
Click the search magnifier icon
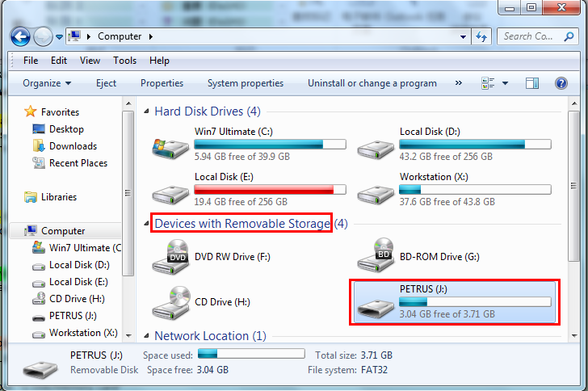tap(569, 36)
